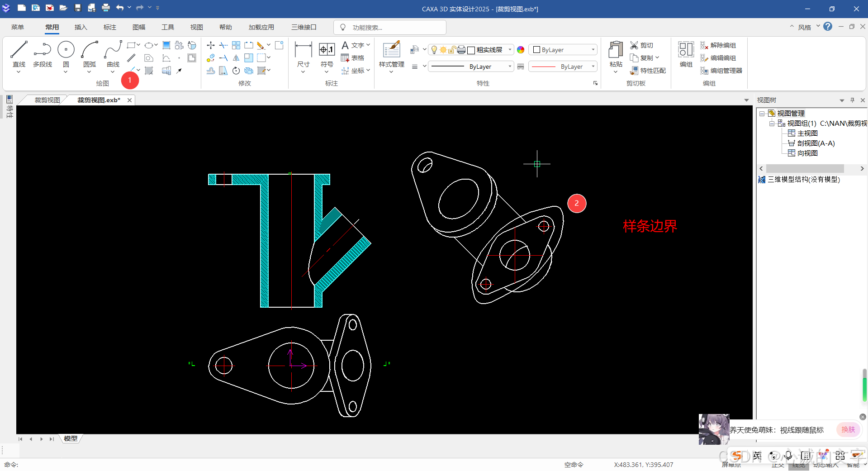Screen dimensions: 868x471
Task: Select the 直线 line drawing tool
Action: point(19,54)
